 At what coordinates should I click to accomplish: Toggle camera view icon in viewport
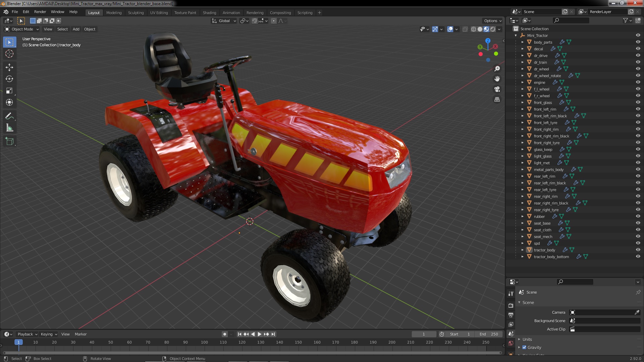pyautogui.click(x=497, y=89)
